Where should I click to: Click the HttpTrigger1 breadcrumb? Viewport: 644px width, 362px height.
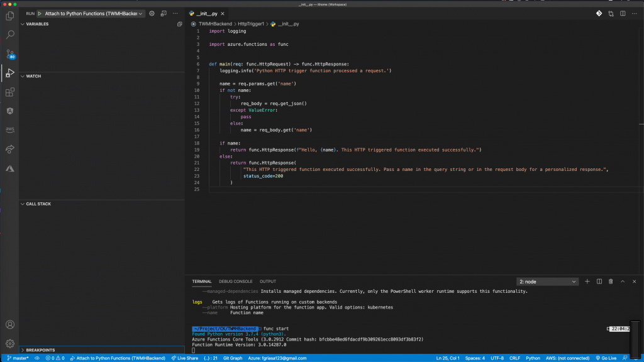click(252, 23)
